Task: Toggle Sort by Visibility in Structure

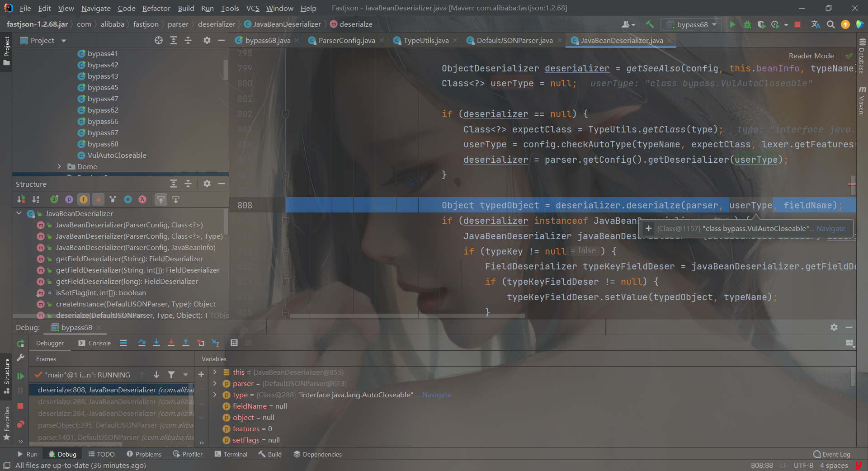Action: click(x=21, y=199)
